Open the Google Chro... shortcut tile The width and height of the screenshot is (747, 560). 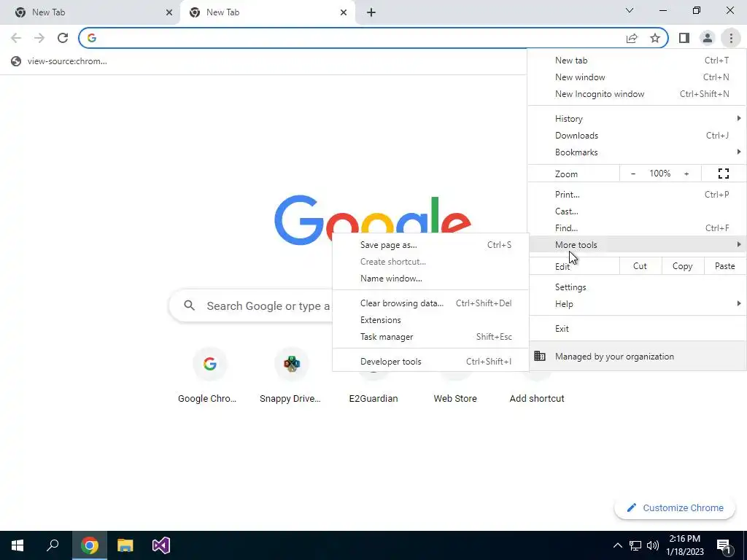[x=208, y=376]
